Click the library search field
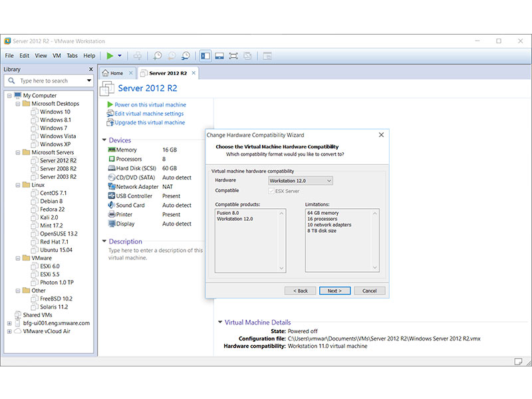 pyautogui.click(x=49, y=80)
